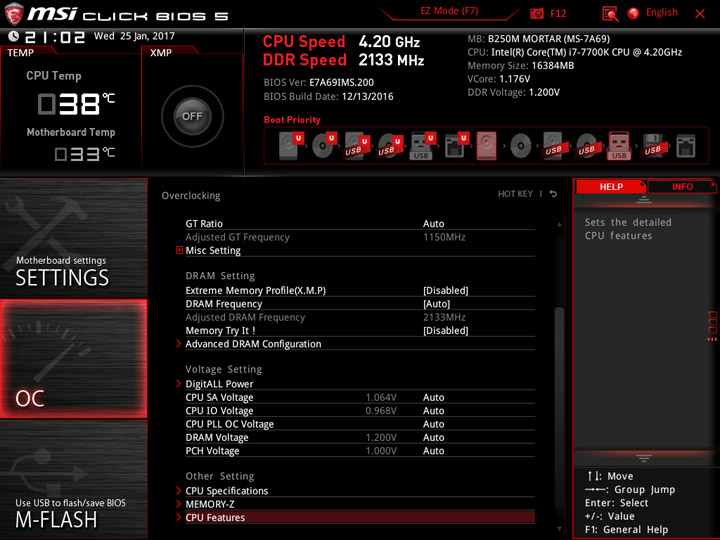Select the highlighted legacy hard disk boot icon
The height and width of the screenshot is (540, 720).
click(x=486, y=146)
